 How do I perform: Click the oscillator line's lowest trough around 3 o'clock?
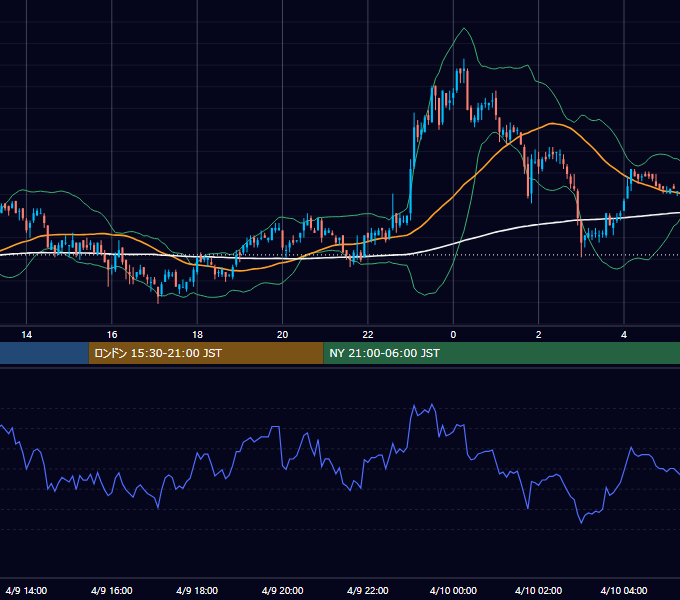click(581, 522)
